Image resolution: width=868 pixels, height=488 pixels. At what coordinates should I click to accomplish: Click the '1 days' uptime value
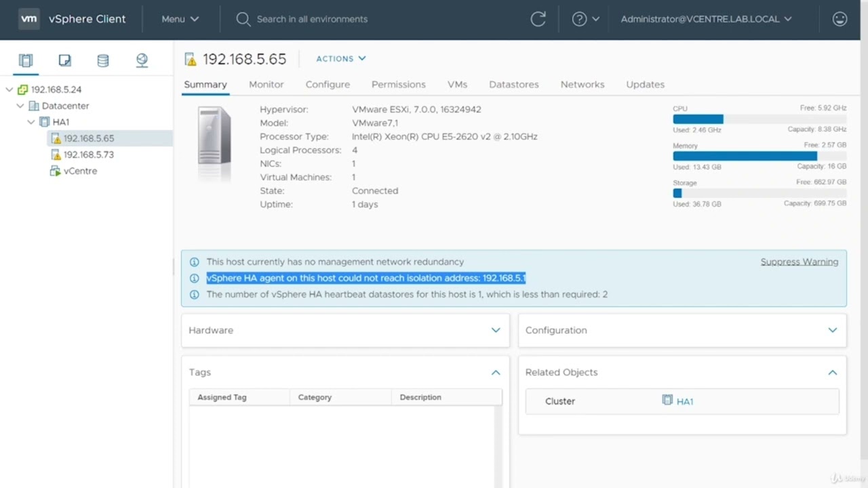pyautogui.click(x=365, y=204)
